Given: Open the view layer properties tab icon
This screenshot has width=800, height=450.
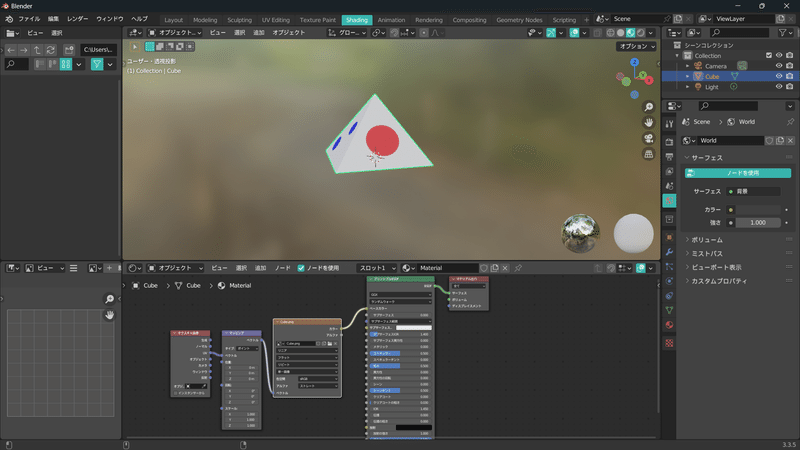Looking at the screenshot, I should (x=669, y=171).
